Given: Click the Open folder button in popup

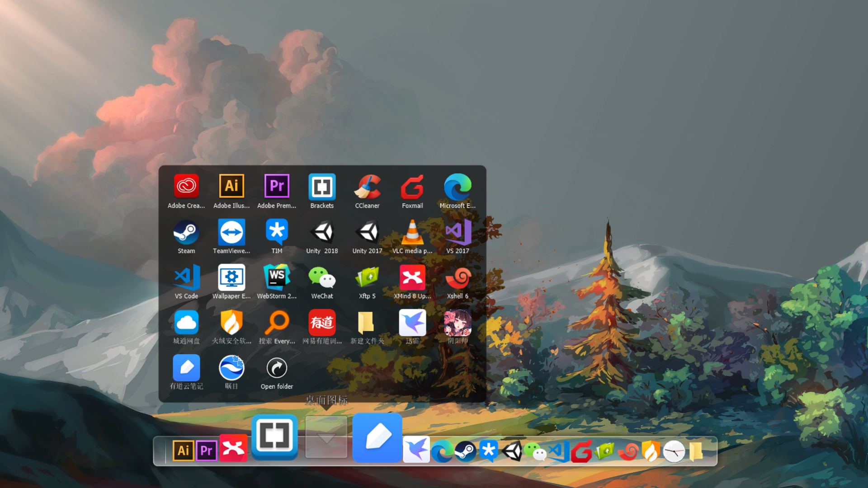Looking at the screenshot, I should [x=277, y=368].
